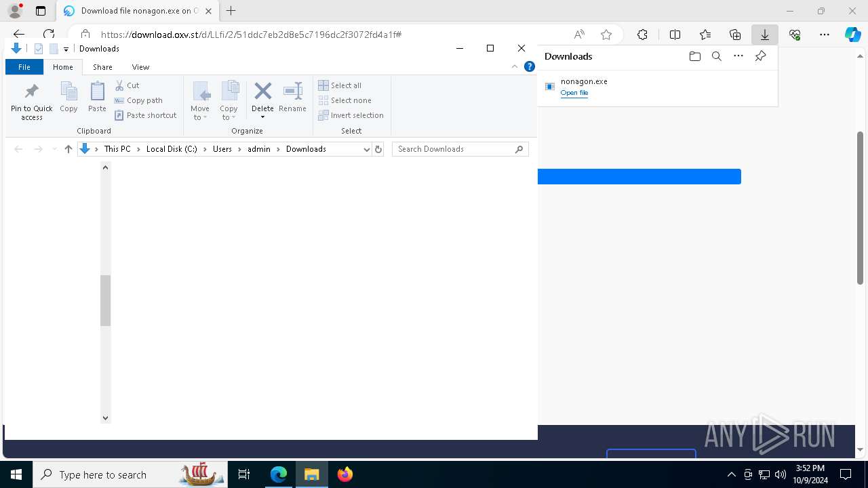
Task: Open downloads folder icon in Edge panel
Action: coord(694,56)
